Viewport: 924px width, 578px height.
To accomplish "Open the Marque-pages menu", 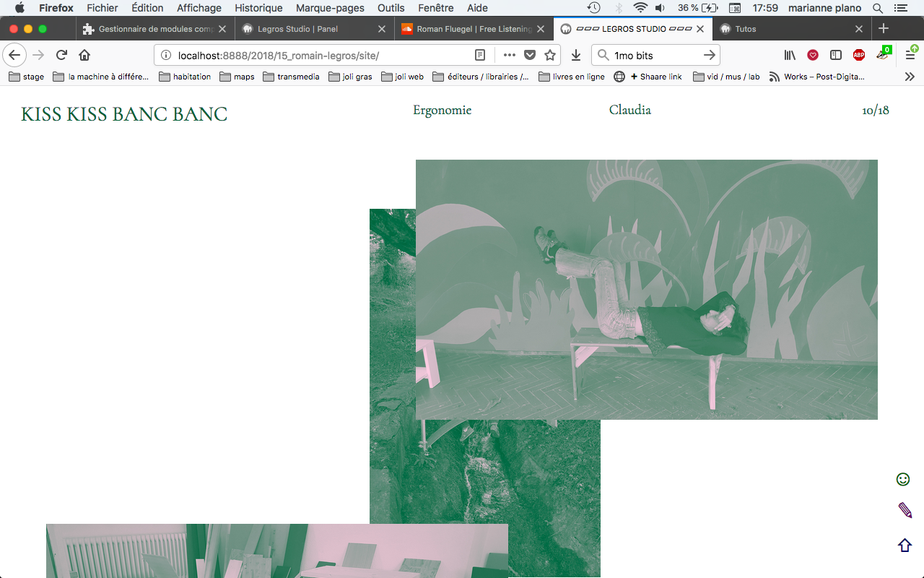I will [x=336, y=8].
